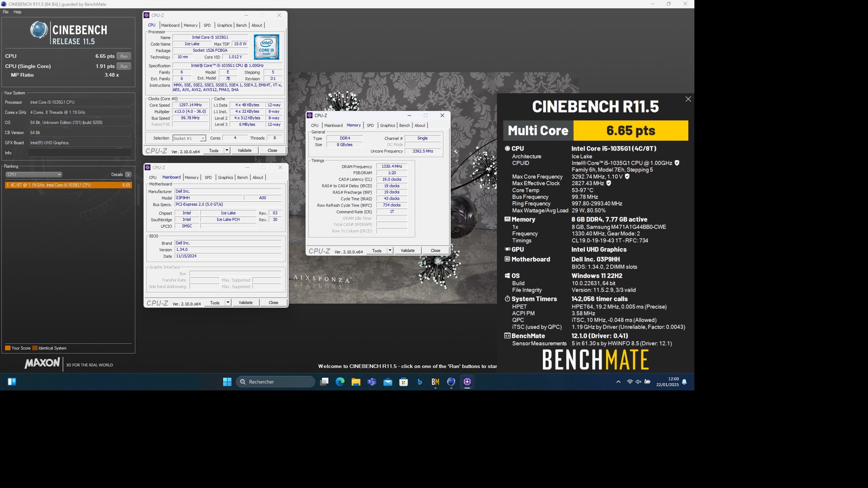
Task: Expand Tools arrow in CPU-Z memory window
Action: pyautogui.click(x=390, y=251)
